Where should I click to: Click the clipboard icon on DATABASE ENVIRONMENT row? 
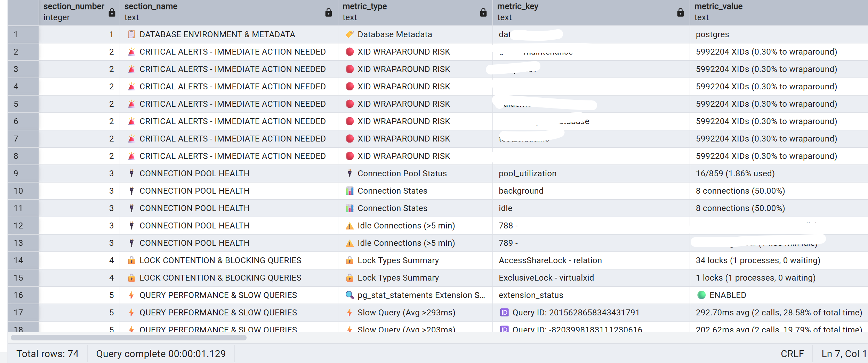tap(132, 34)
